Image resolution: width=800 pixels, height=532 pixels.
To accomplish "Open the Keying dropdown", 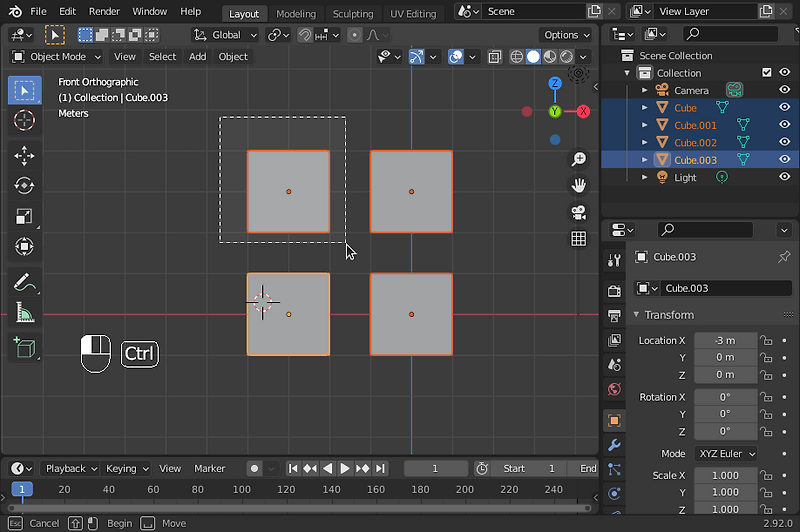I will tap(127, 468).
